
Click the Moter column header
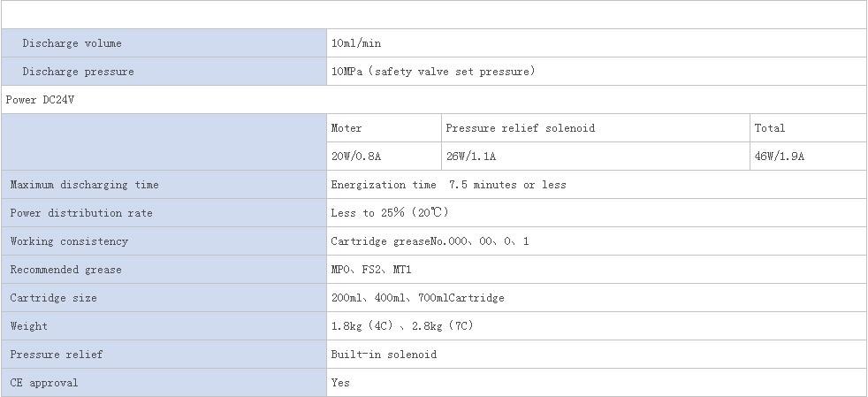click(x=346, y=128)
